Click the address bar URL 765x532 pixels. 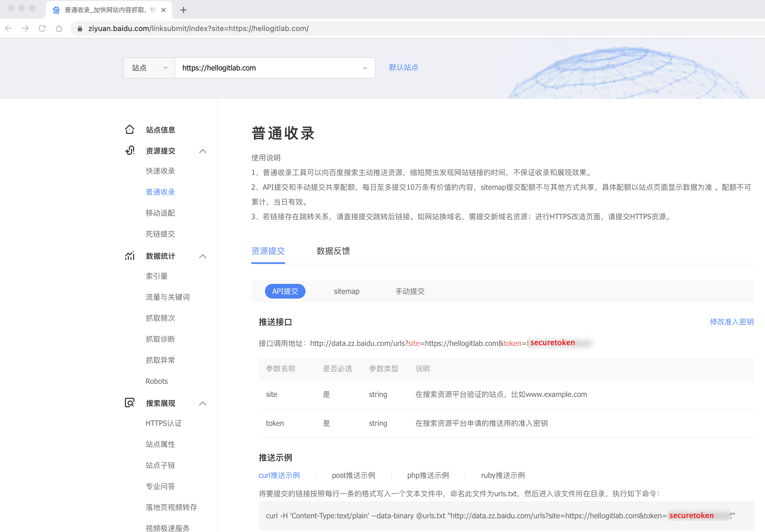(198, 29)
